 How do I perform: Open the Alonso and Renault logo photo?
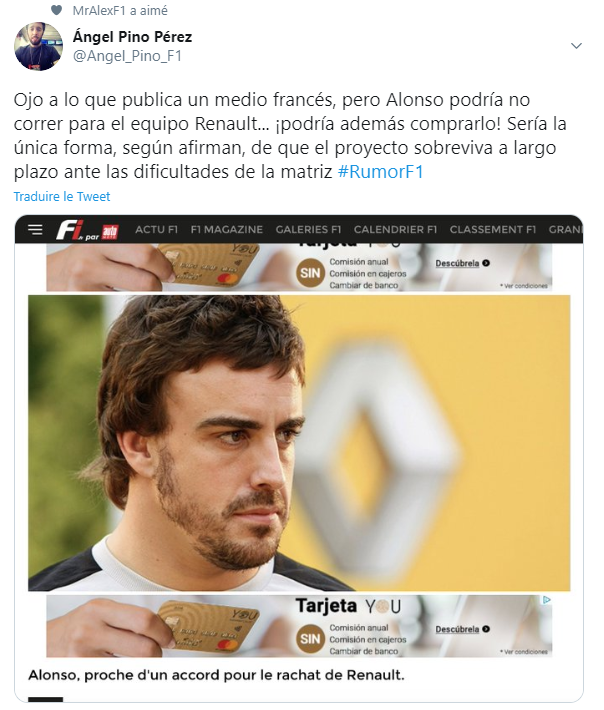tap(299, 443)
